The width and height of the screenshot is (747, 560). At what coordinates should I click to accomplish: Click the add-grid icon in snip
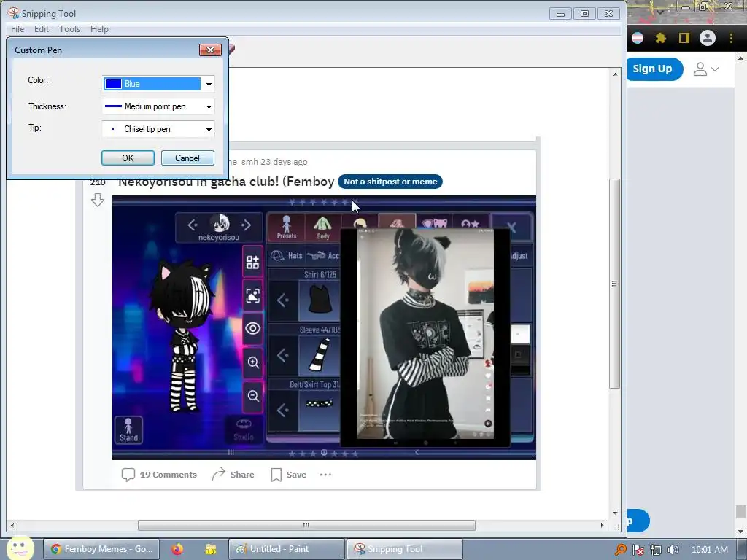pos(252,262)
